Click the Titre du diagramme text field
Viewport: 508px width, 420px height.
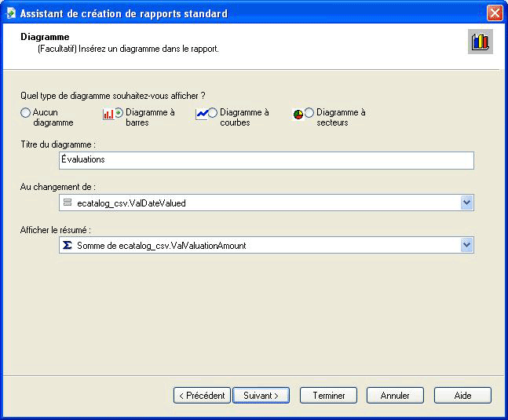[266, 160]
